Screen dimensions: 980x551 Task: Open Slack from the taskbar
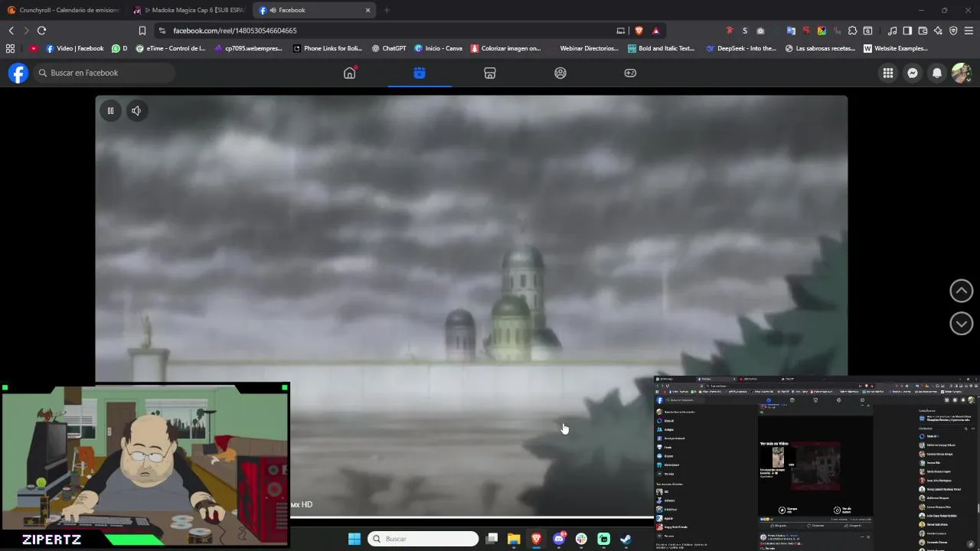581,539
